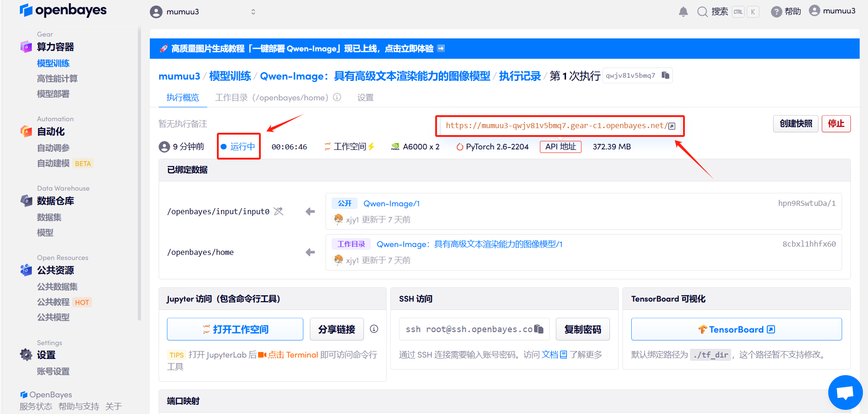Open 公共模型 in the sidebar
868x414 pixels.
click(x=53, y=317)
